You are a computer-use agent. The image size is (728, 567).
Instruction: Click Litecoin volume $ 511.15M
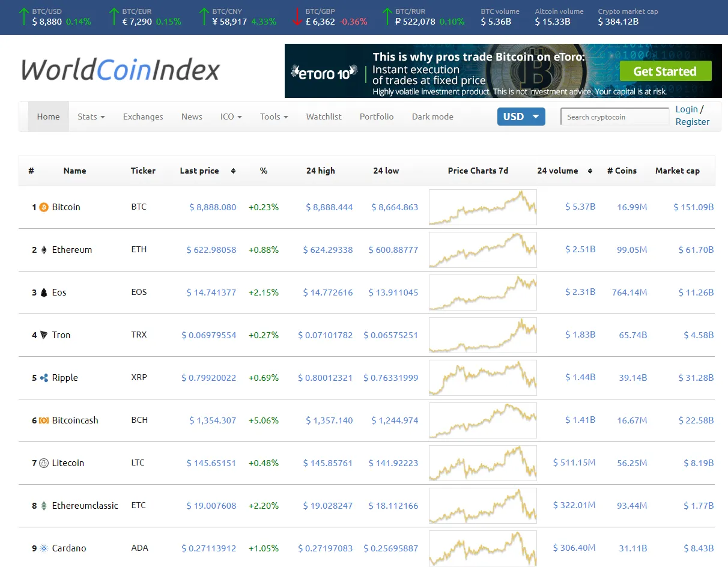tap(574, 462)
